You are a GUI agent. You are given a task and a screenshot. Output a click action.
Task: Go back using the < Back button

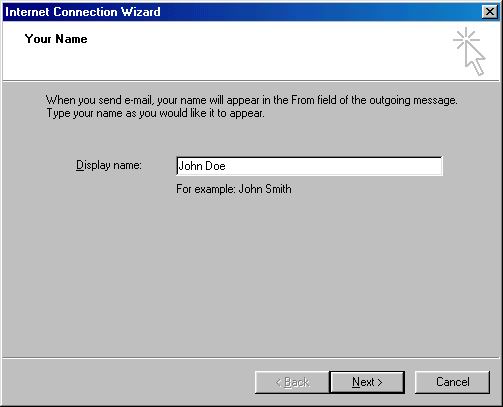pyautogui.click(x=292, y=382)
